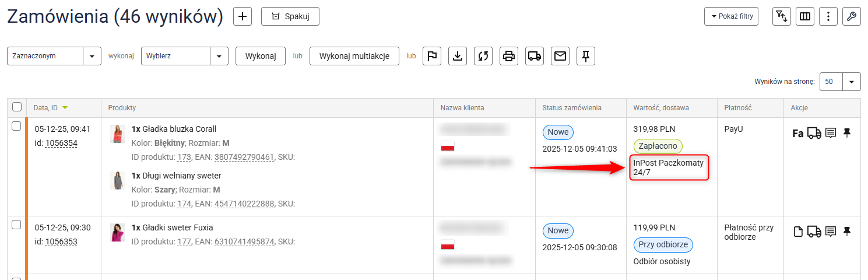The width and height of the screenshot is (868, 280).
Task: Click the download icon in actions toolbar
Action: tap(458, 56)
